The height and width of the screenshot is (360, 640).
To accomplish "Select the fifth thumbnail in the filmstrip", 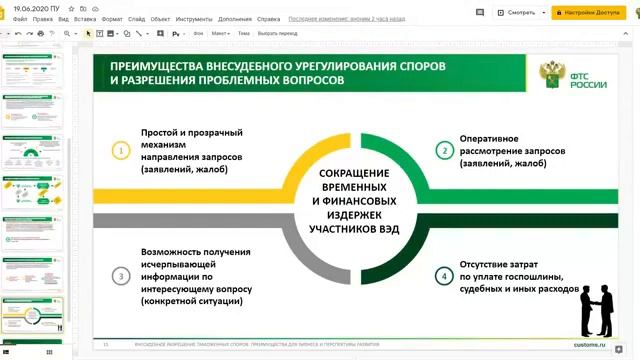I will 33,233.
